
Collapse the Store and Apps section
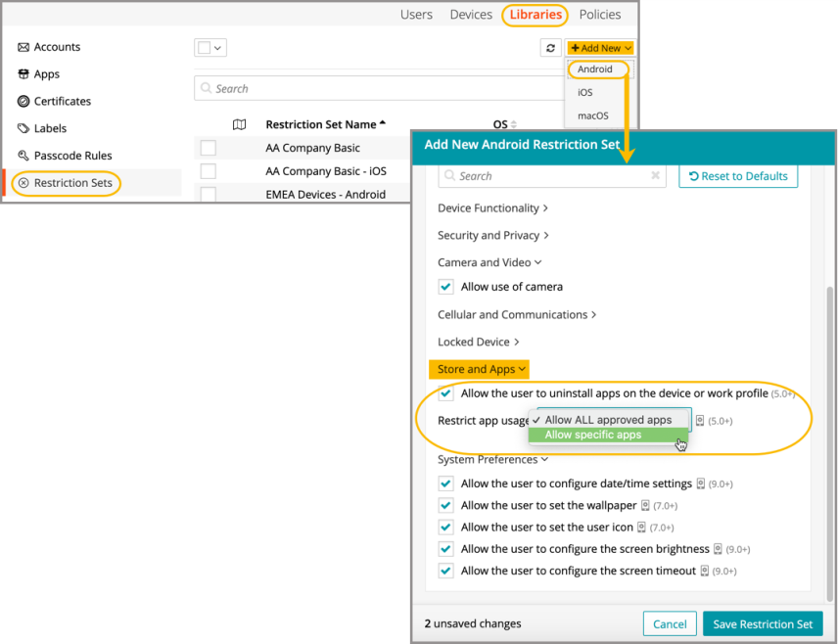coord(482,369)
